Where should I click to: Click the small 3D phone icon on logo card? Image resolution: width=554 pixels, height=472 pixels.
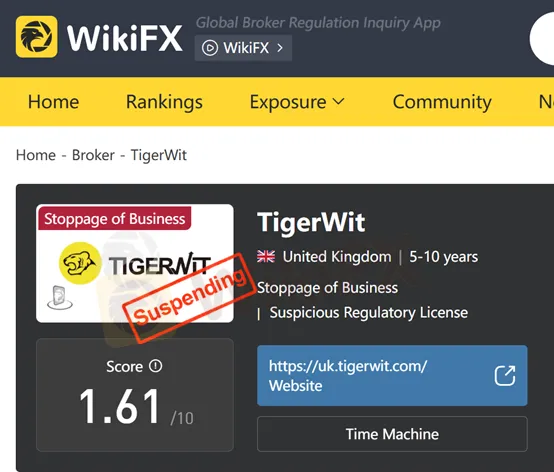coord(60,297)
